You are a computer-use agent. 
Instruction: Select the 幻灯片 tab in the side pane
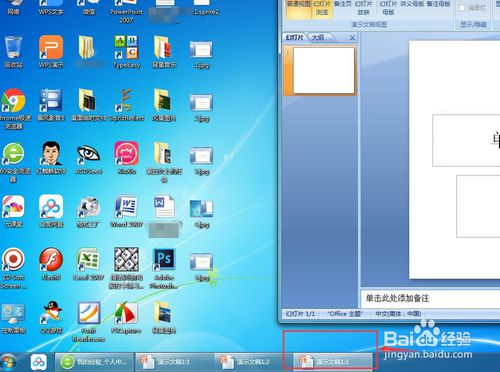[295, 37]
